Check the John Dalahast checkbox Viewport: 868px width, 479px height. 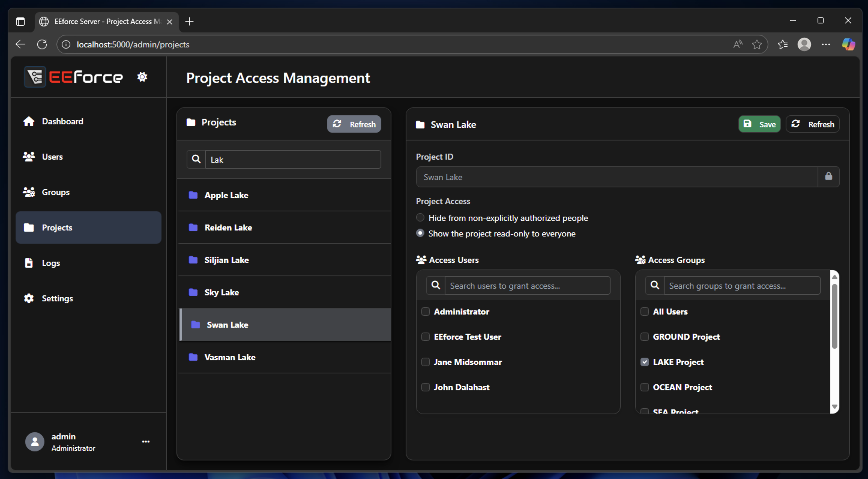(426, 387)
